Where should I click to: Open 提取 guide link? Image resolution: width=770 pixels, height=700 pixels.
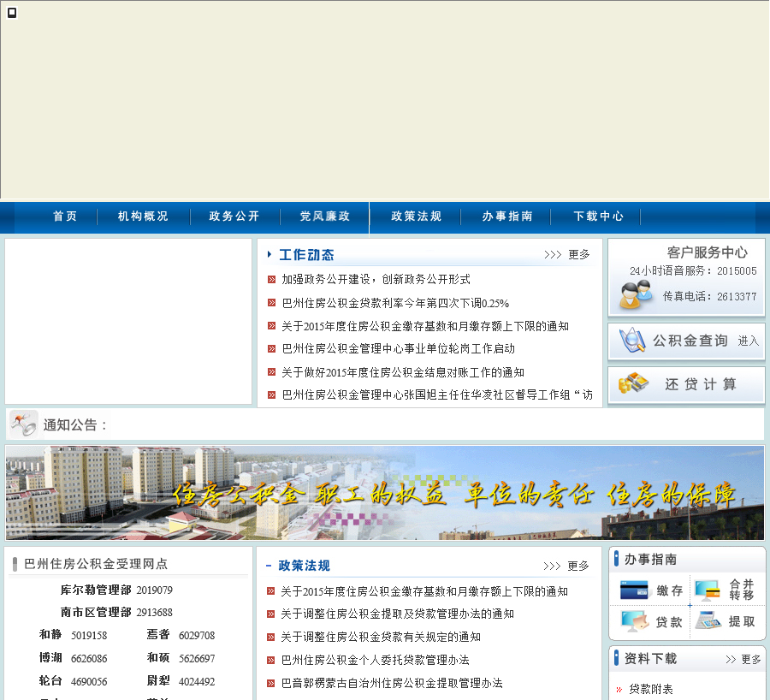742,621
